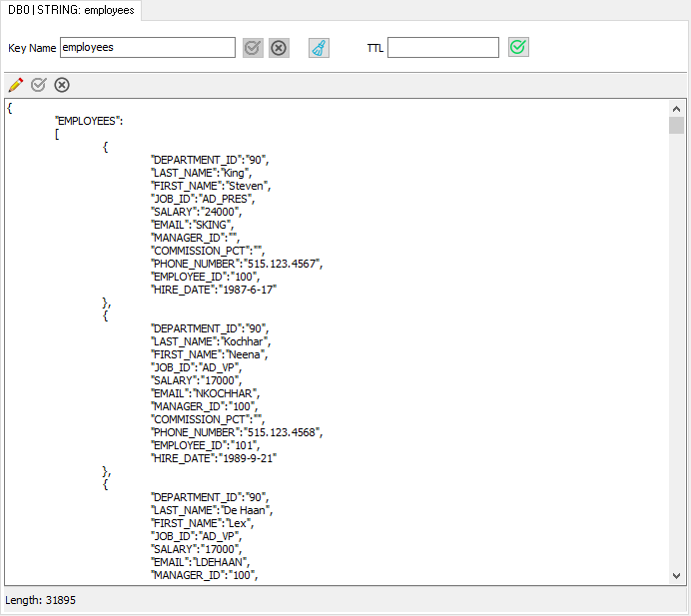
Task: Click the "EMPLOYEE_ID":"100" line
Action: (x=205, y=277)
